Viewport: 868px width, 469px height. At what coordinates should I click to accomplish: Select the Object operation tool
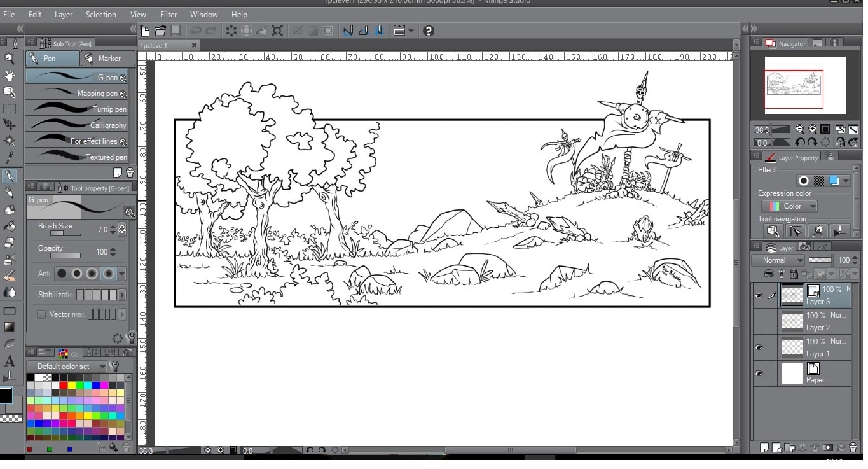10,92
